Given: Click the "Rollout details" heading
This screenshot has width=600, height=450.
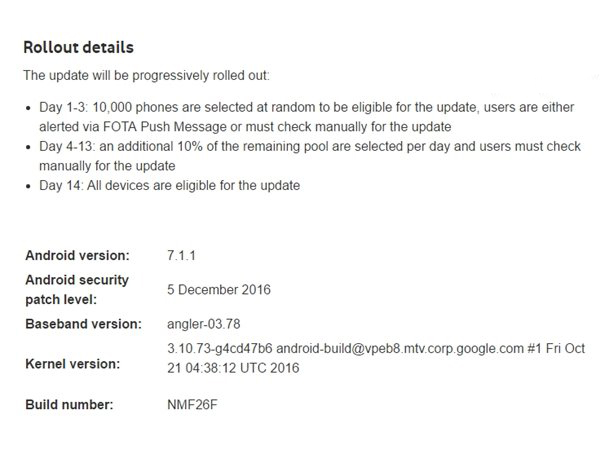Looking at the screenshot, I should pos(78,47).
